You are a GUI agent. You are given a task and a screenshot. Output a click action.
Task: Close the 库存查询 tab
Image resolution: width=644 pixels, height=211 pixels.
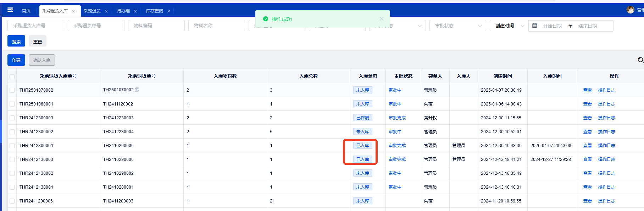tap(169, 11)
